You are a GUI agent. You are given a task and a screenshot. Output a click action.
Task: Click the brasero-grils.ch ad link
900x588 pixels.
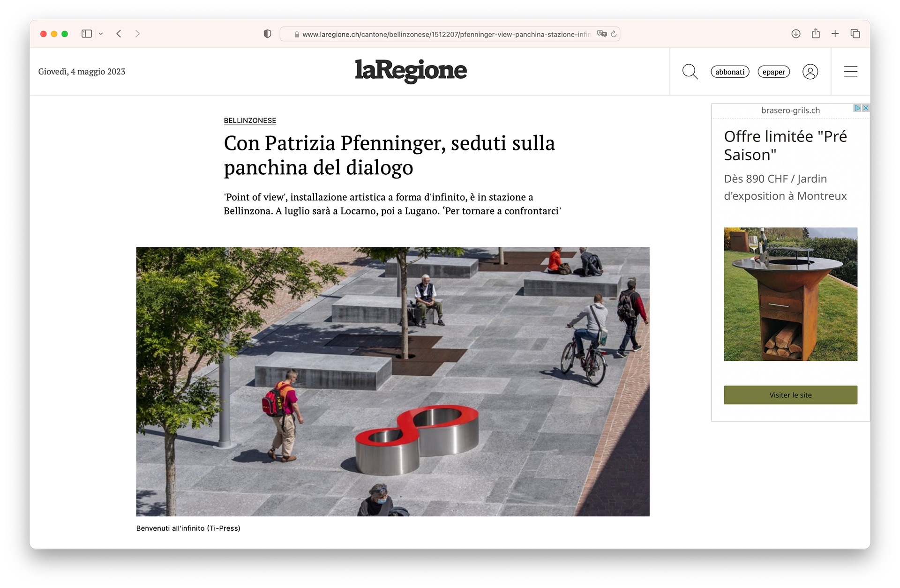pyautogui.click(x=790, y=110)
